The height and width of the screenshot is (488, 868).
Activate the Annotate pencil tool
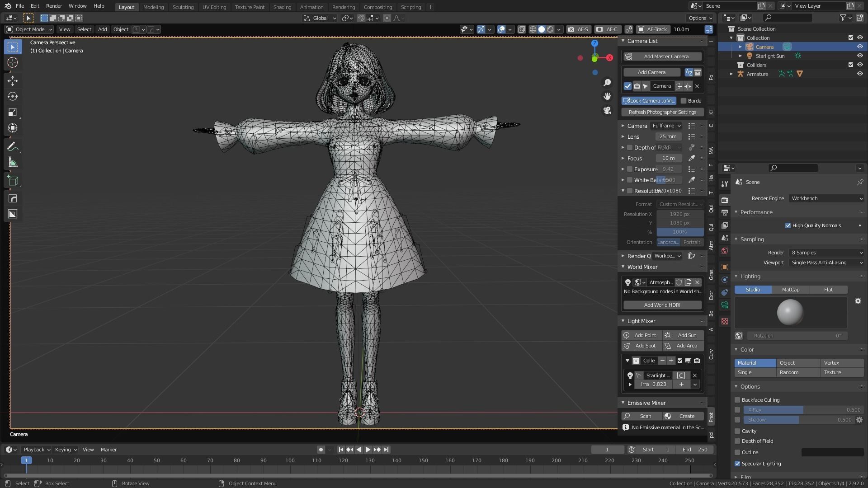coord(13,146)
